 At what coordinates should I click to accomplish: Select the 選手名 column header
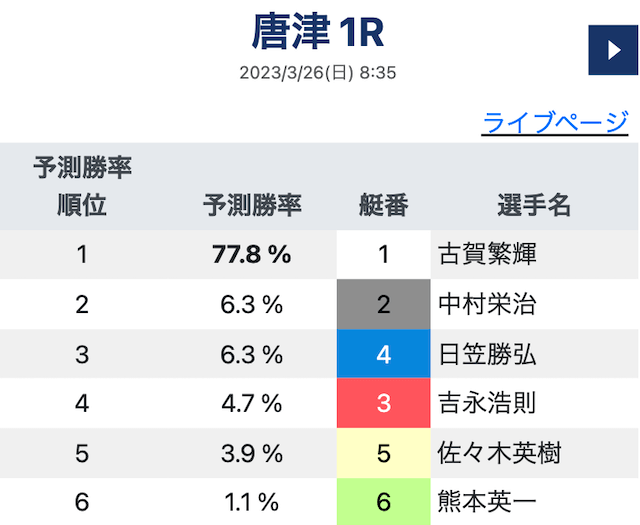(534, 205)
